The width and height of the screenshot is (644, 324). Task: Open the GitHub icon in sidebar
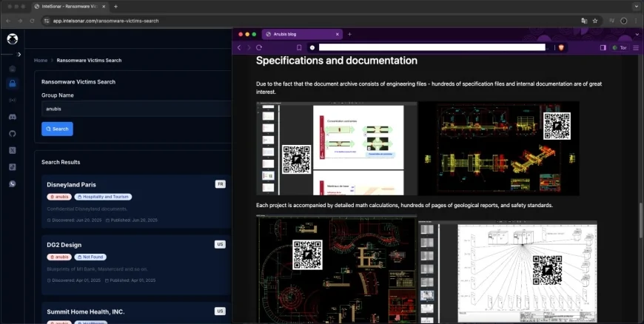point(13,133)
